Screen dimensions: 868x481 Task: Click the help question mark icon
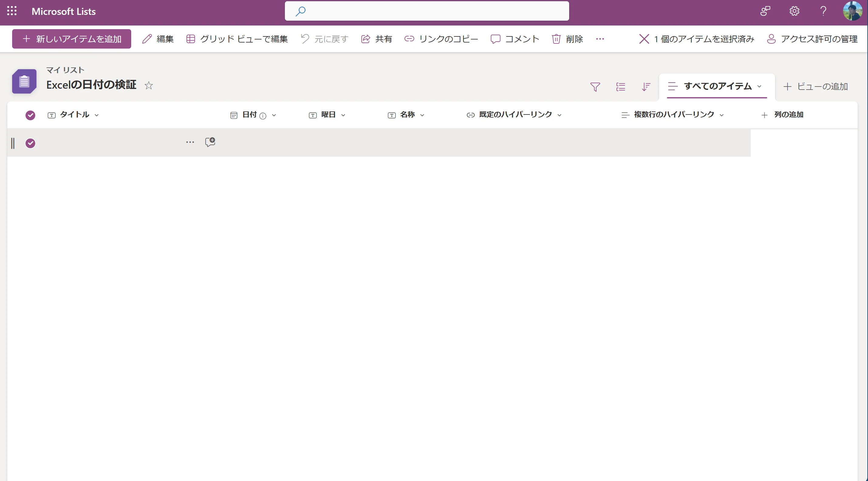pyautogui.click(x=823, y=11)
